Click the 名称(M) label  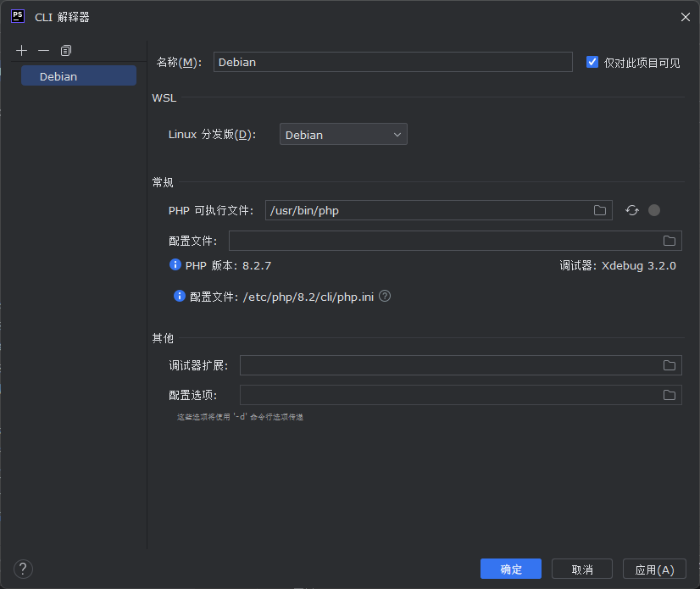(x=179, y=62)
